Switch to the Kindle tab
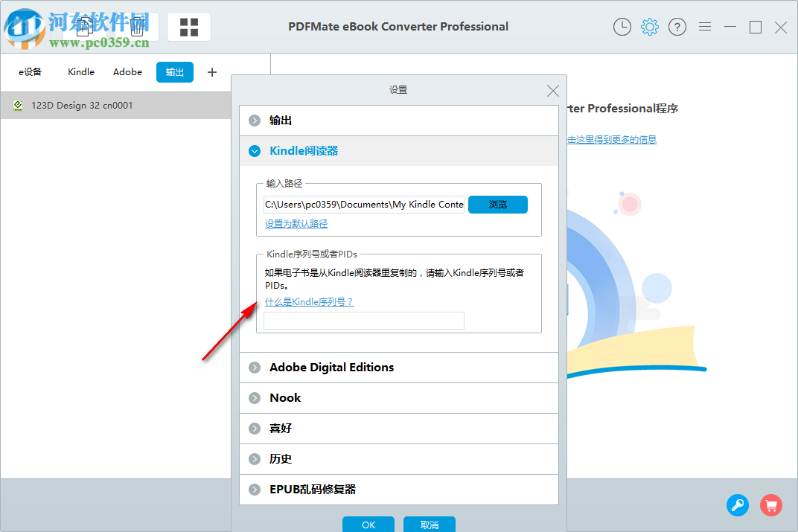This screenshot has width=798, height=532. (80, 71)
